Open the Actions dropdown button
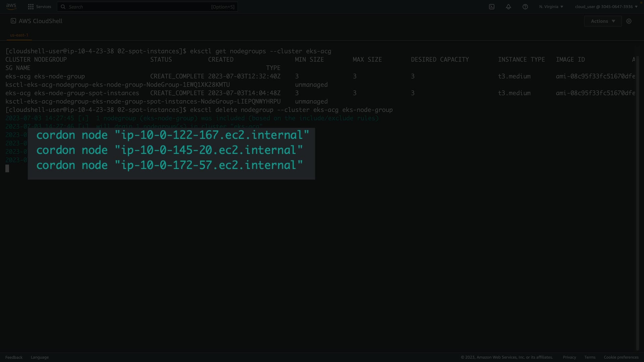 pos(603,21)
